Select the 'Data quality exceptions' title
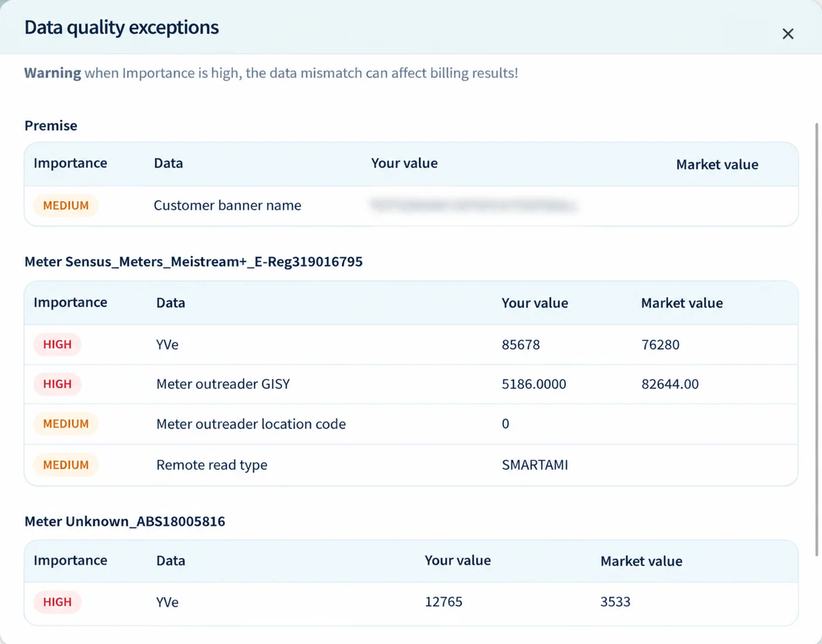Image resolution: width=822 pixels, height=644 pixels. click(x=121, y=28)
